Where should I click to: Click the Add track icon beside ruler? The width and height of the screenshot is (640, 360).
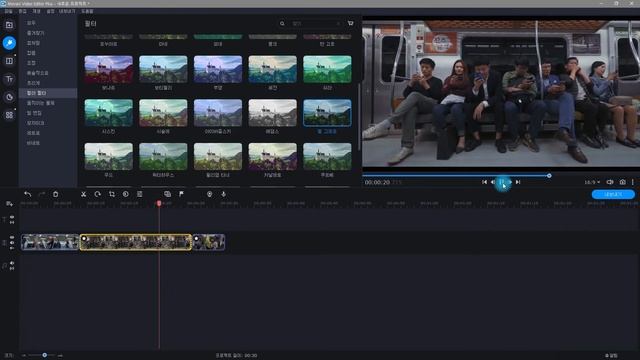point(9,204)
